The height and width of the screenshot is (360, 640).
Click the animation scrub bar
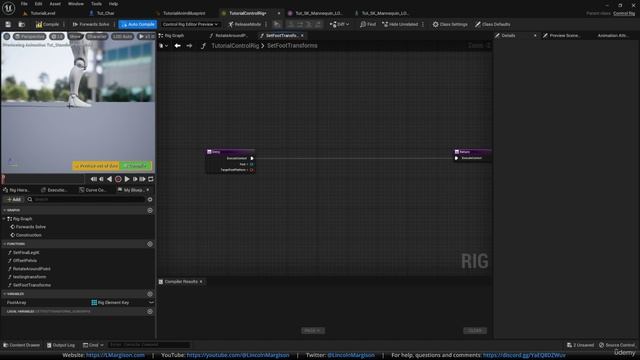[x=44, y=179]
